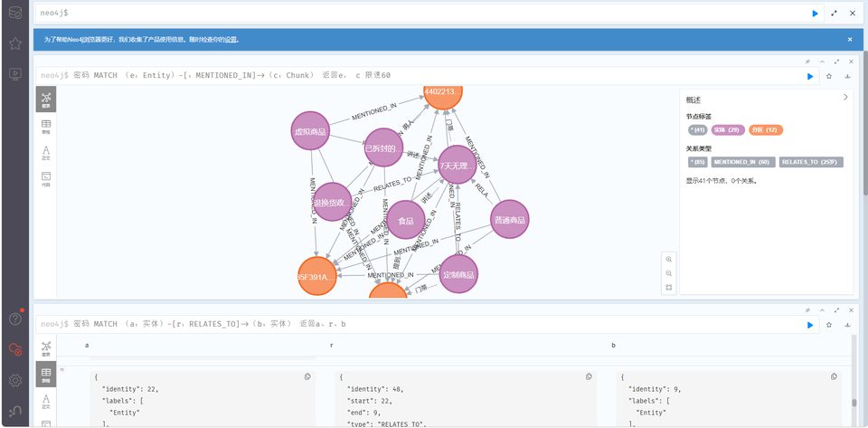868x428 pixels.
Task: Open the settings gear in the sidebar
Action: [15, 380]
